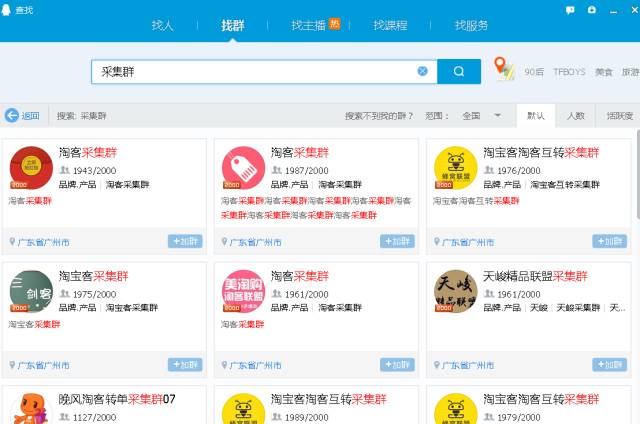
Task: Join 淘宝客淘客互转采集群 1976/2000 via 加群
Action: coord(609,241)
